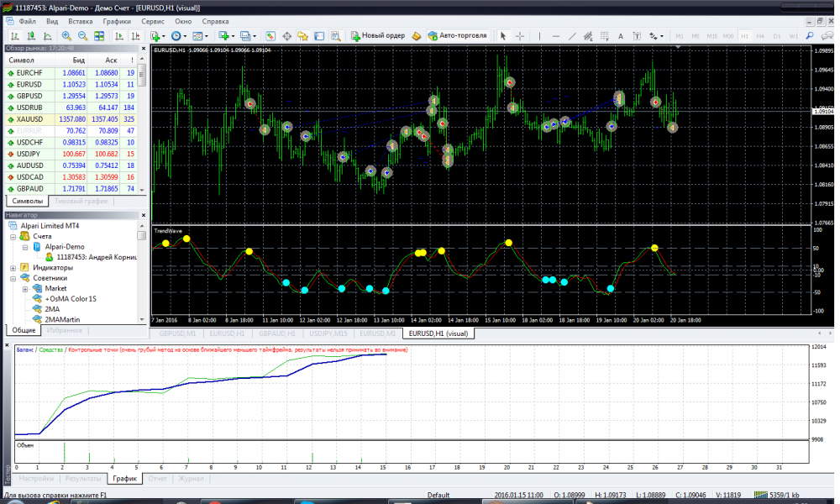Open the chat speech bubbles icon
Screen dimensions: 840x504
827,36
